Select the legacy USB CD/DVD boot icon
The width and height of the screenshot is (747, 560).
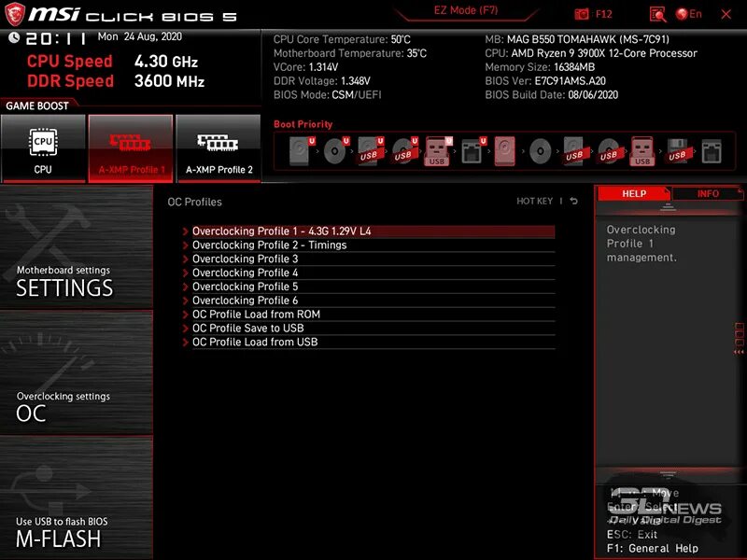610,151
